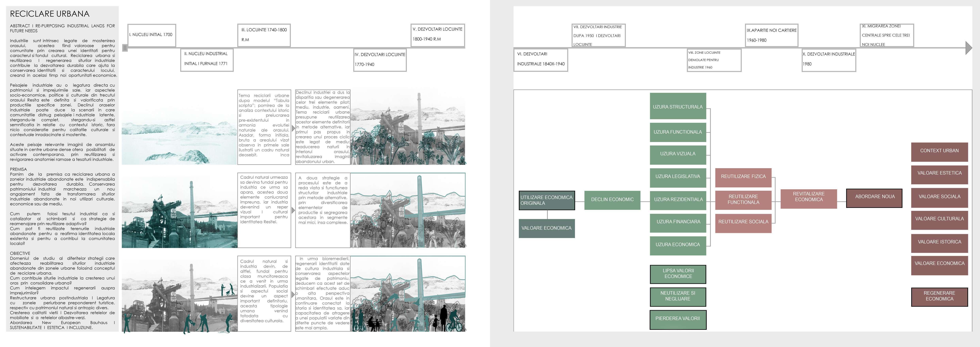
Task: Click the 'PIERDEREA VALORII' green box
Action: [678, 319]
